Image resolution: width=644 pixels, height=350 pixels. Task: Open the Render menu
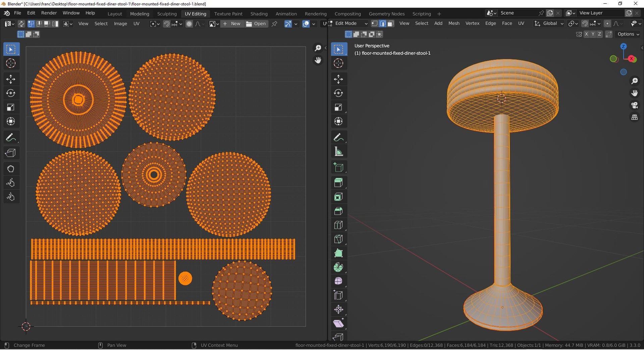click(x=49, y=13)
